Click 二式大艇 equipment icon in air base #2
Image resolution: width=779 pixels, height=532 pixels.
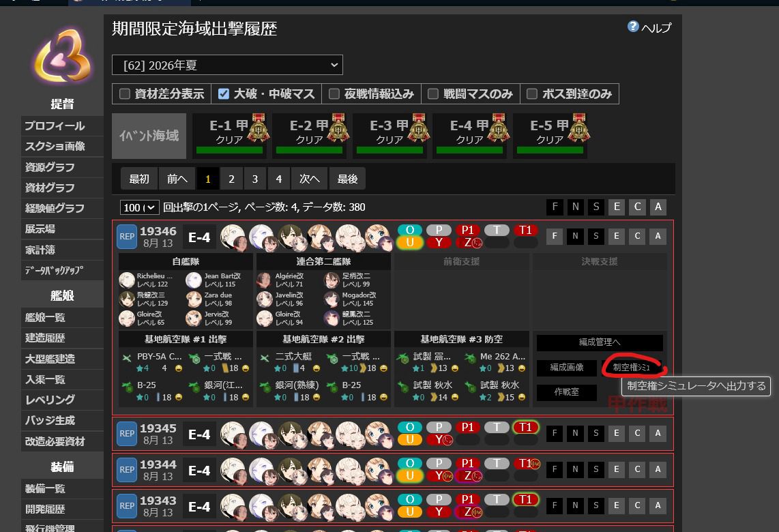click(x=265, y=357)
